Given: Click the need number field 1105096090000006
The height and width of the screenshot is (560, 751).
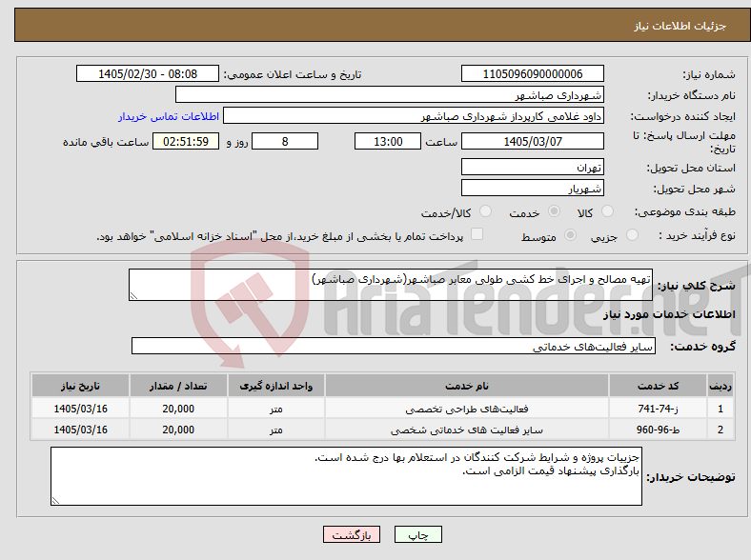Looking at the screenshot, I should (x=532, y=73).
